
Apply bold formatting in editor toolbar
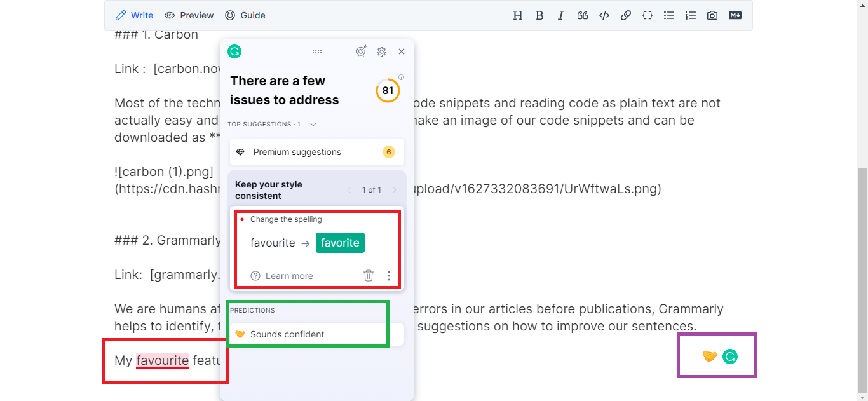tap(539, 15)
